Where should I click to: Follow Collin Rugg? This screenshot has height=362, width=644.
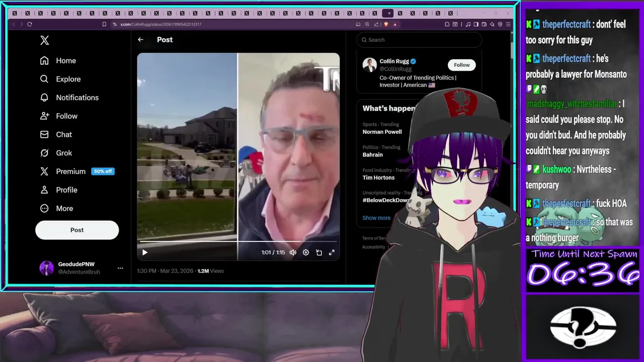click(461, 65)
